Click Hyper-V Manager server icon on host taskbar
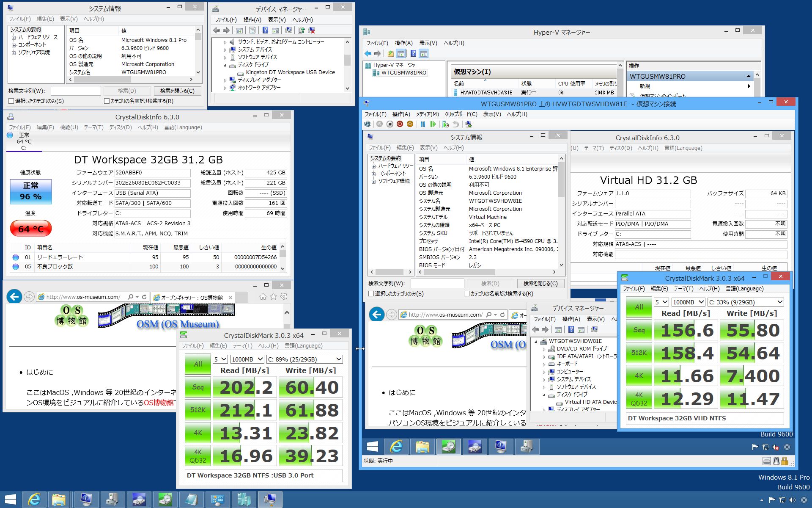The height and width of the screenshot is (508, 812). coord(244,500)
